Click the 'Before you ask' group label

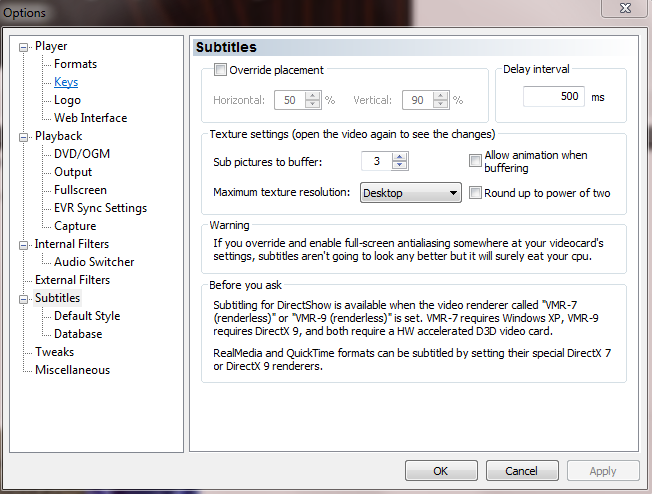pyautogui.click(x=245, y=285)
